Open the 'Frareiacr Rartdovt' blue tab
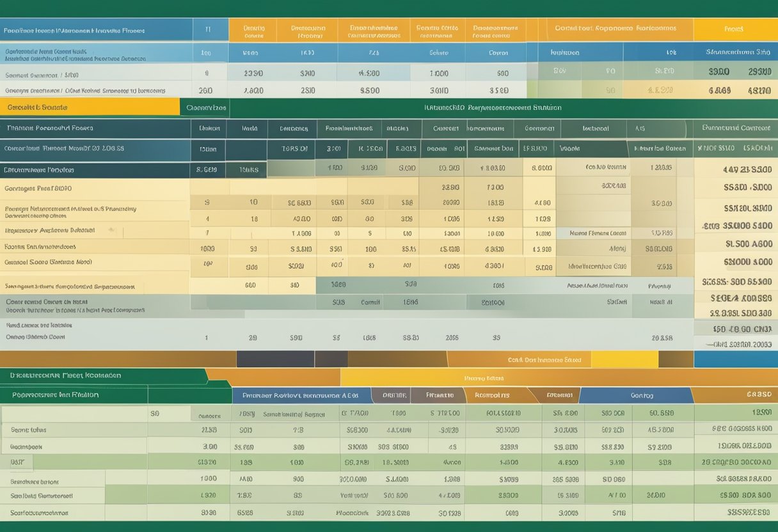 pos(301,395)
